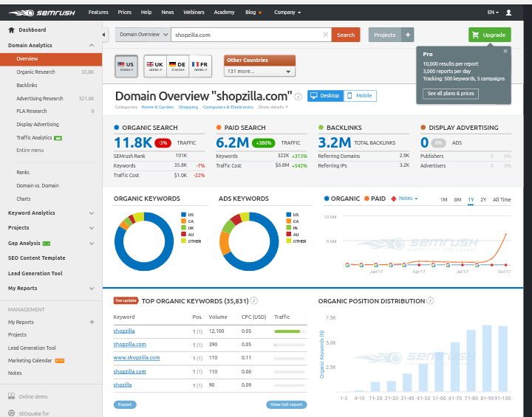
Task: Click the plus icon beside Projects button
Action: coord(408,35)
